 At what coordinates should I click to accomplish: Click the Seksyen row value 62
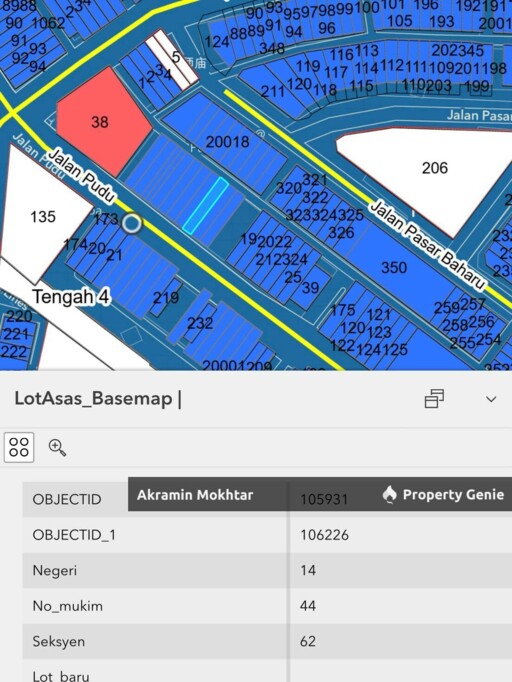[x=308, y=641]
